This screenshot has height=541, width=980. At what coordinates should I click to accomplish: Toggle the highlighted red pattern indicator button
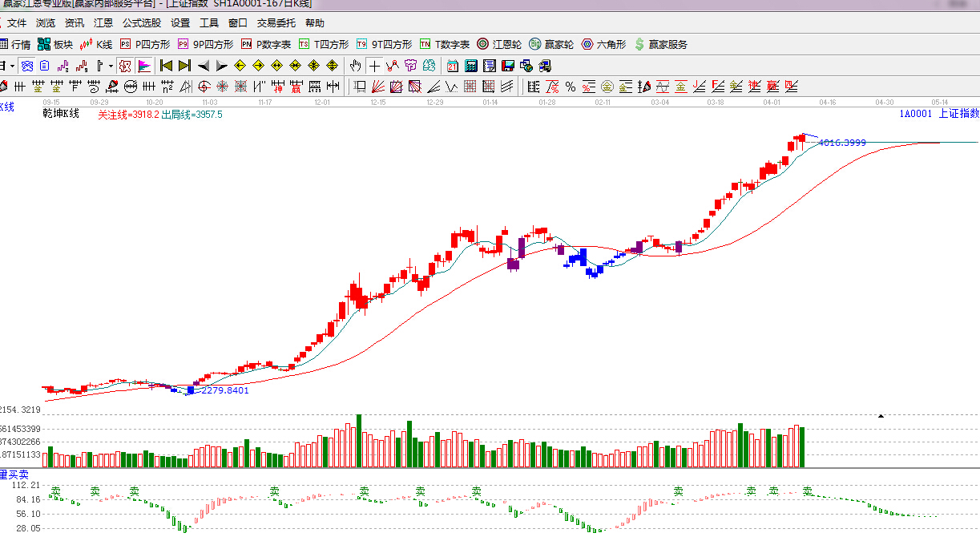125,66
